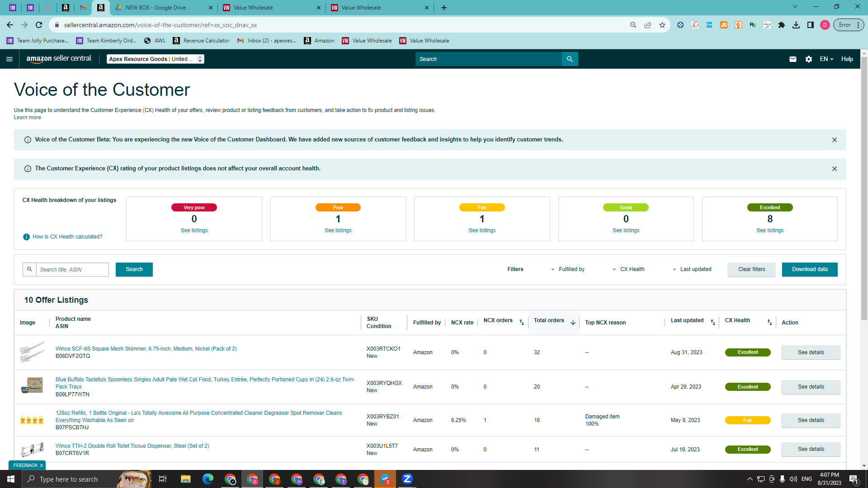Open the Learn more link
This screenshot has height=488, width=868.
27,117
